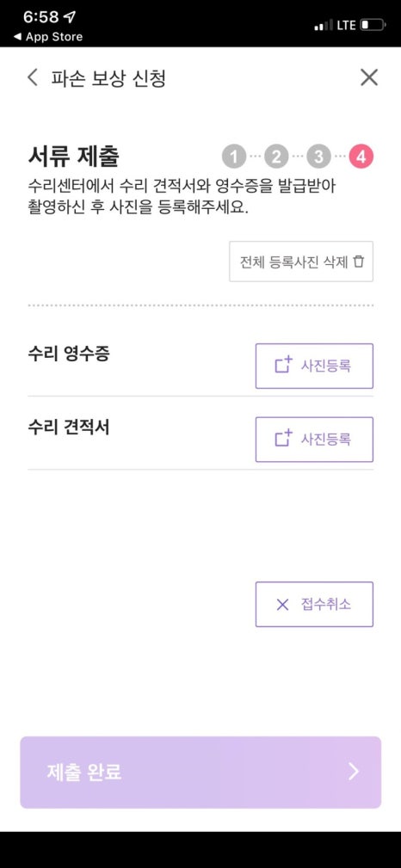Tap the back chevron beside 파손 보상 신청
The height and width of the screenshot is (868, 401).
[33, 77]
